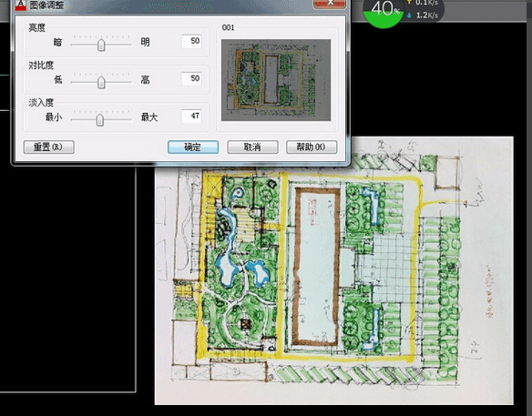Image resolution: width=532 pixels, height=416 pixels.
Task: Click the contrast value field showing 50
Action: (x=191, y=78)
